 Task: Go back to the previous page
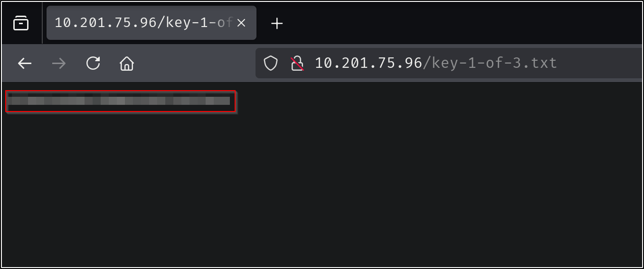point(25,63)
